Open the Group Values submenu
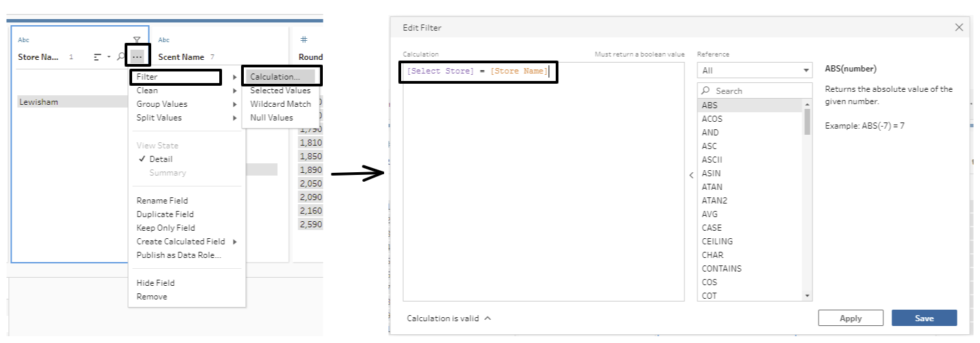The height and width of the screenshot is (343, 980). tap(186, 104)
